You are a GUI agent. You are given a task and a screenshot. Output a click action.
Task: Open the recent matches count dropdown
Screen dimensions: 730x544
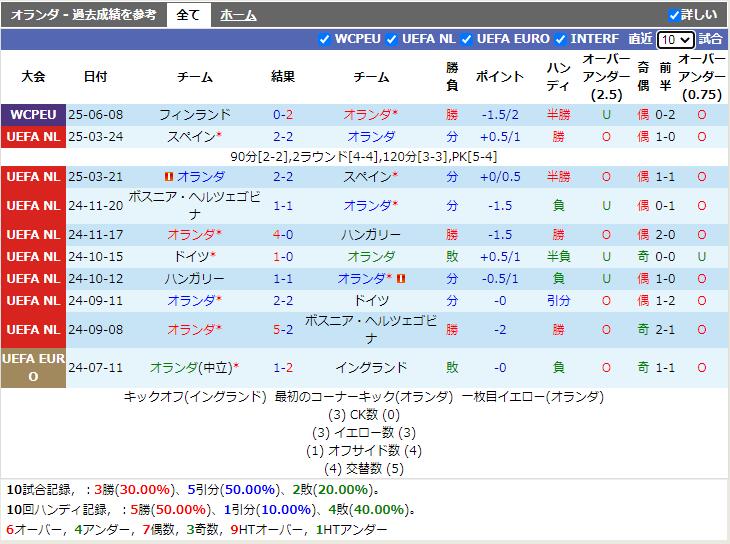675,40
